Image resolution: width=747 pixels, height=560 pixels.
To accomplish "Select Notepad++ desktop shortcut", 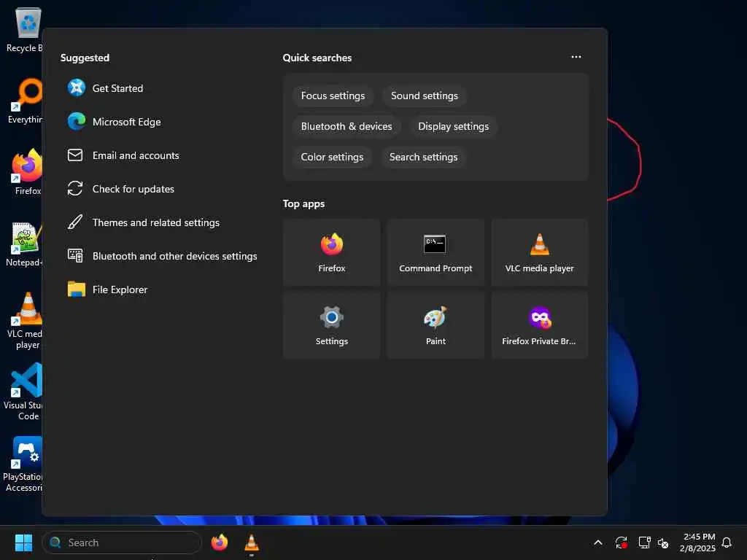I will [x=25, y=244].
